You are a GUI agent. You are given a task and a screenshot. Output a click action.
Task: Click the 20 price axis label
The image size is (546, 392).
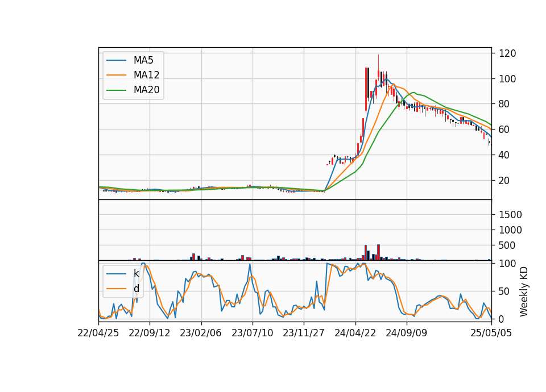tap(504, 181)
